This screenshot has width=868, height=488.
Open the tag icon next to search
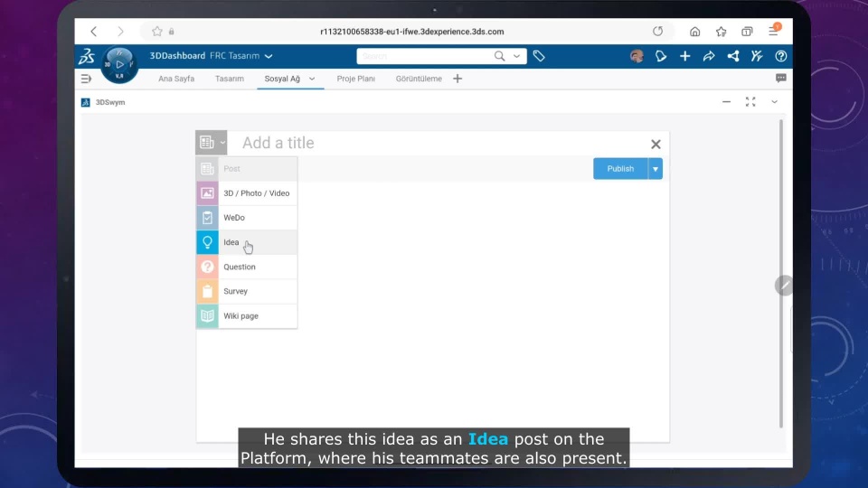pos(539,56)
